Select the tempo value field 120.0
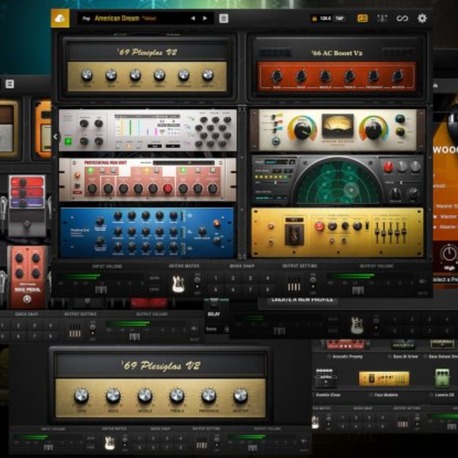 [x=325, y=18]
